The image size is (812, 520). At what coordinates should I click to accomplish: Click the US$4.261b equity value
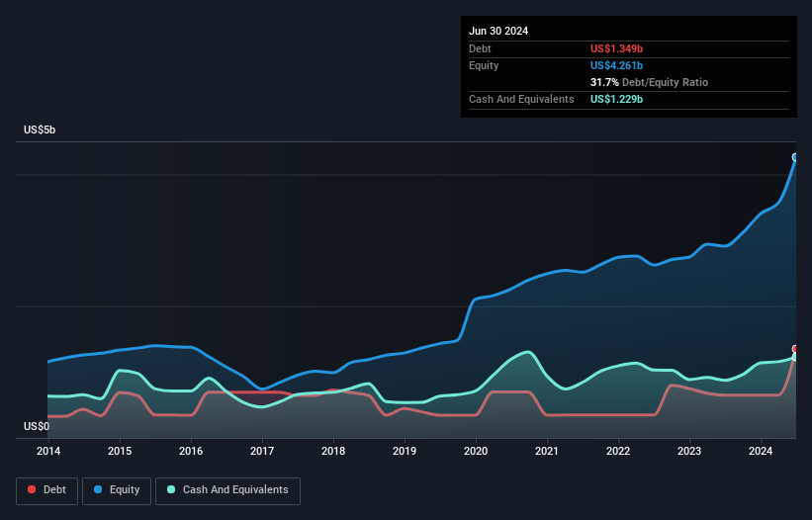pyautogui.click(x=616, y=65)
